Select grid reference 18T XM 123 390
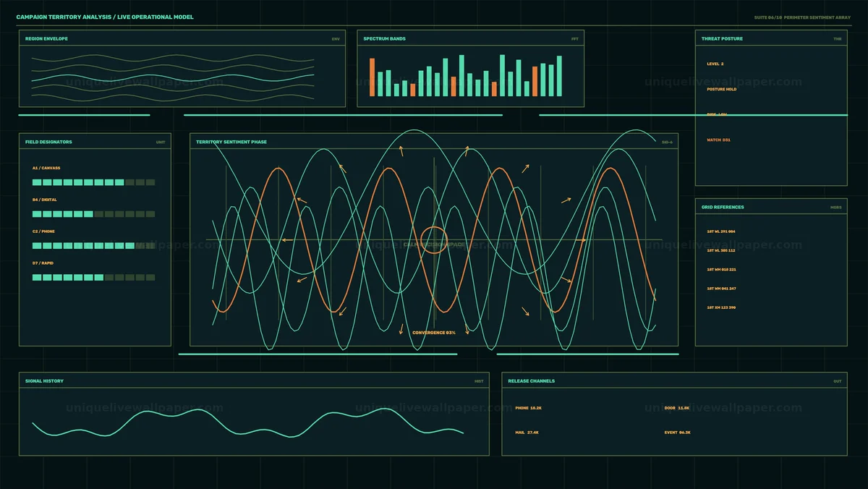Image resolution: width=868 pixels, height=489 pixels. click(721, 307)
